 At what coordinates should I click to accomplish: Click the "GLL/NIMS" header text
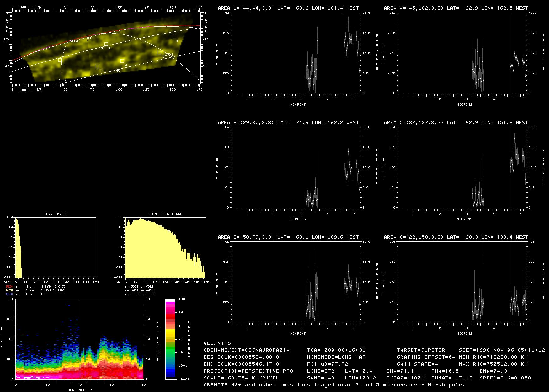tap(217, 343)
